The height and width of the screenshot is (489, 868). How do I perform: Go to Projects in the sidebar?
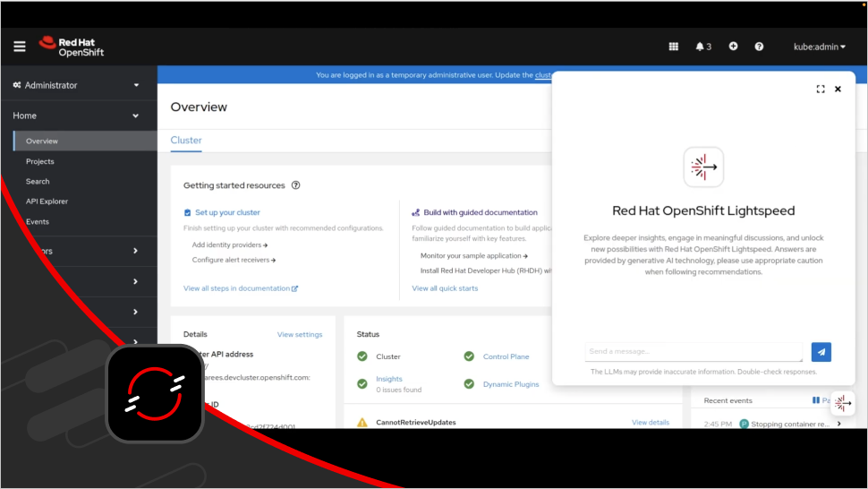coord(40,162)
